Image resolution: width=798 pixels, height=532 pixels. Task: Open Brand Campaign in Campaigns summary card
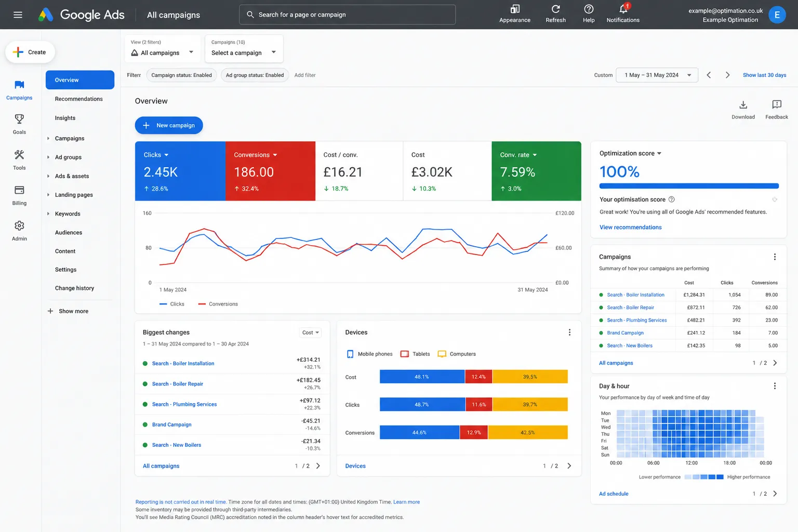[625, 332]
